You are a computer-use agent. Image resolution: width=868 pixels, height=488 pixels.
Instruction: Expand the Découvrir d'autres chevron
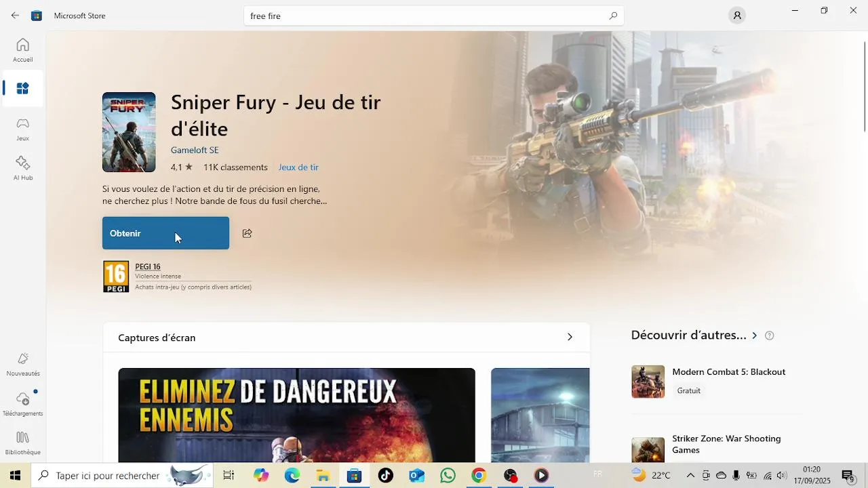[754, 335]
